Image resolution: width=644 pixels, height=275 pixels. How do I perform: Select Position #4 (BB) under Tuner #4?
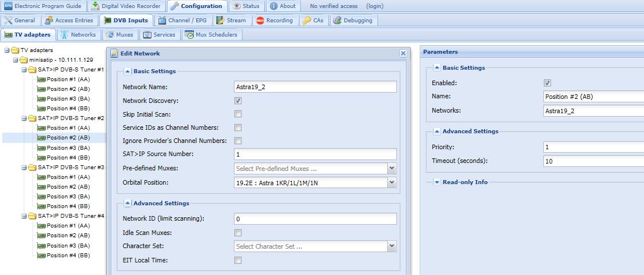point(68,256)
